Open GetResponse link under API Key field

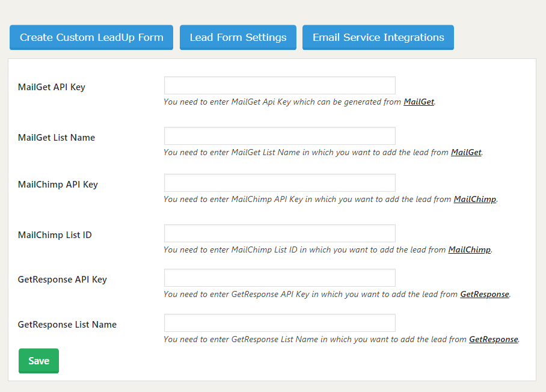[485, 294]
